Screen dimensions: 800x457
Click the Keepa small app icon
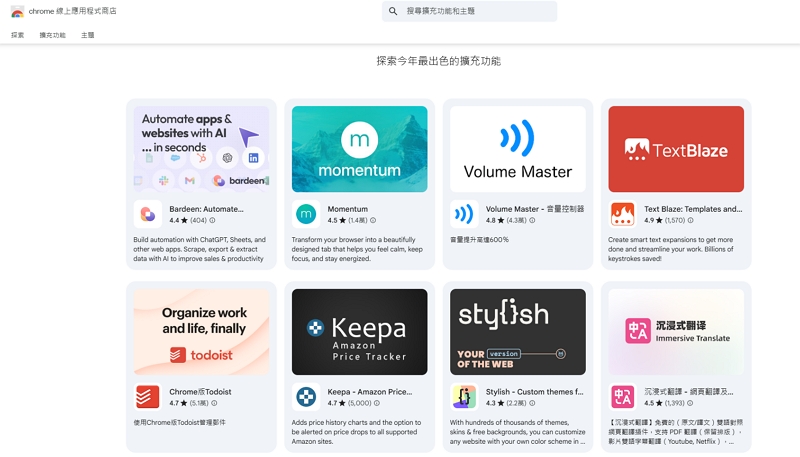(x=306, y=397)
